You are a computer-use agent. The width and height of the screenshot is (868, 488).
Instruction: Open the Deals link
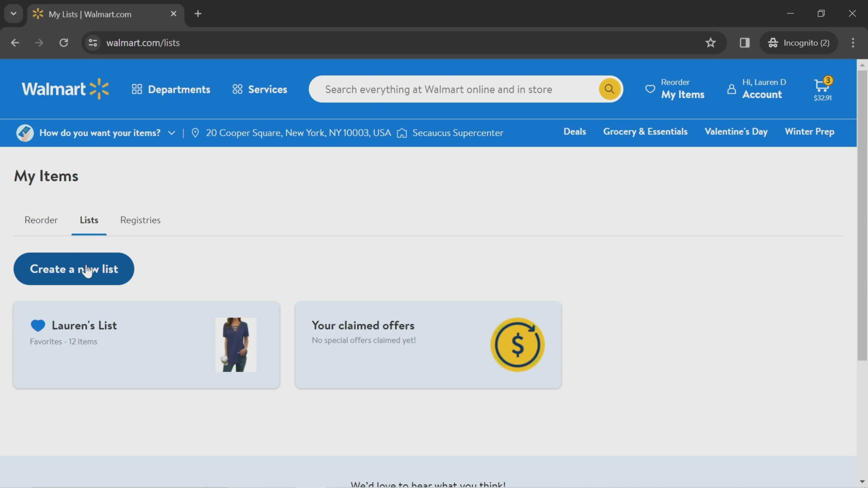point(575,132)
